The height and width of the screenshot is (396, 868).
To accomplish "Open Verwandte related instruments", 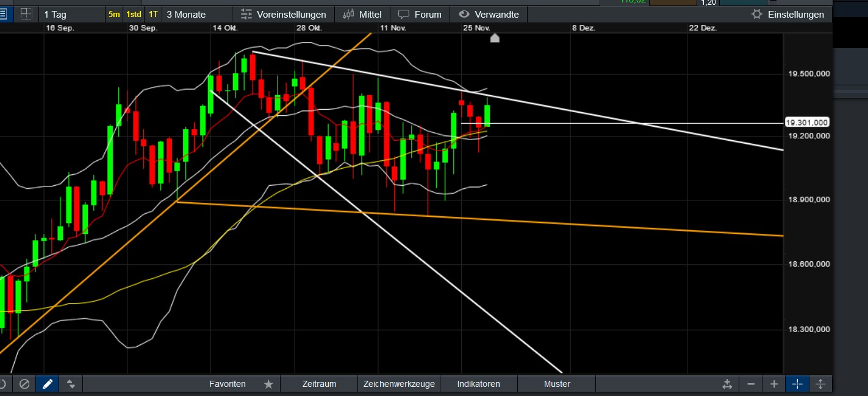I will pyautogui.click(x=489, y=14).
